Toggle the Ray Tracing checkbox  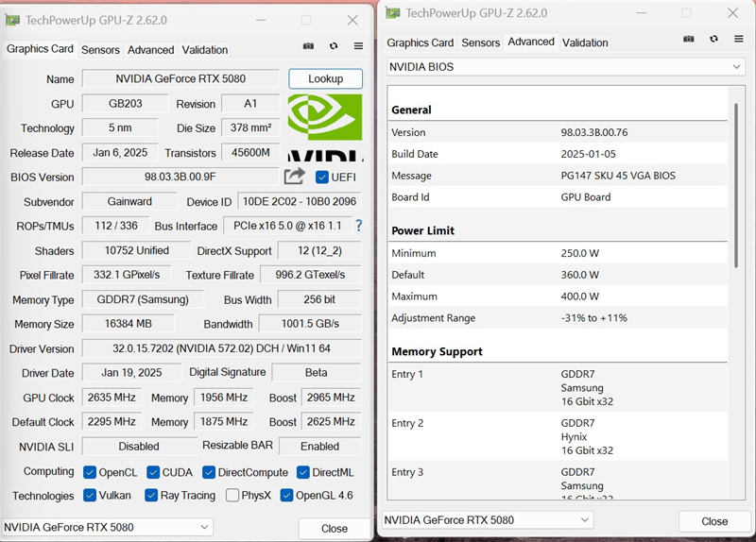point(151,495)
